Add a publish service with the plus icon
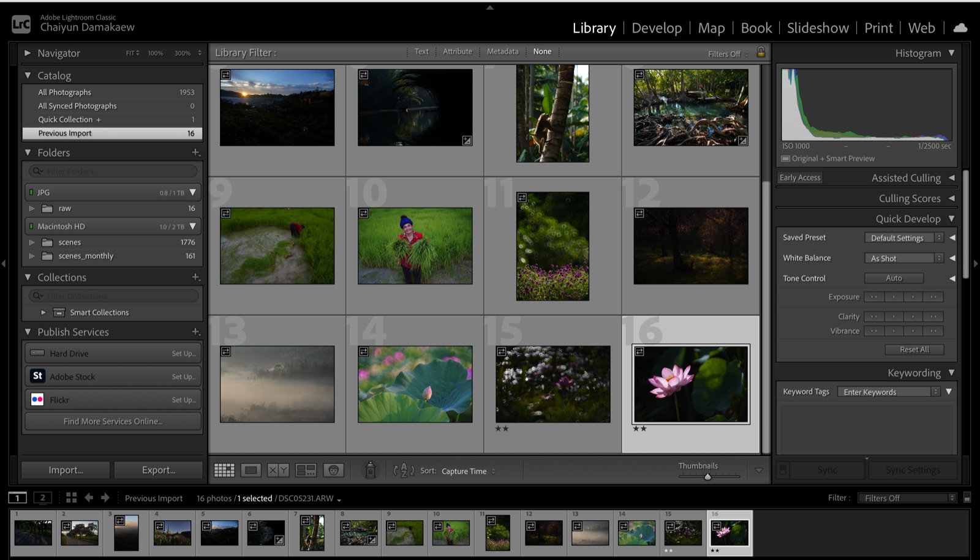Screen dimensions: 980x560 (195, 331)
